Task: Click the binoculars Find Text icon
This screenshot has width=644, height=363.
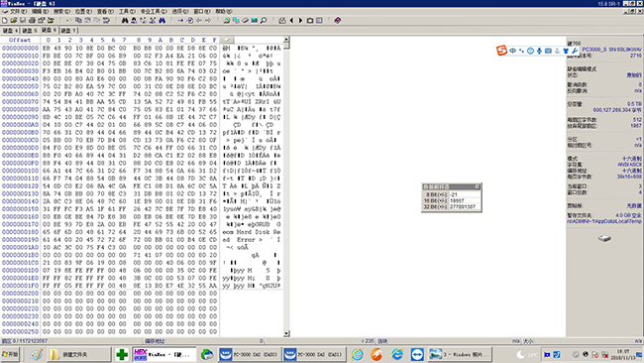Action: [125, 20]
